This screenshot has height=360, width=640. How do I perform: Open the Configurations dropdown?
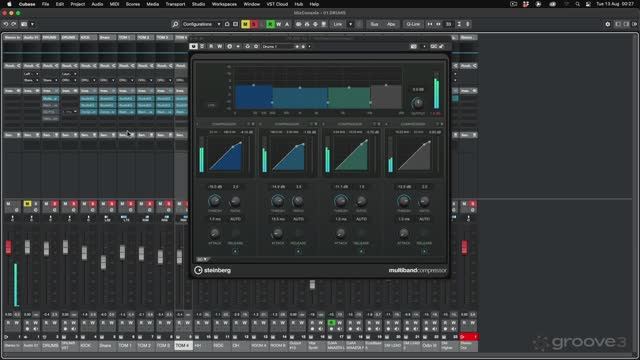pos(201,24)
